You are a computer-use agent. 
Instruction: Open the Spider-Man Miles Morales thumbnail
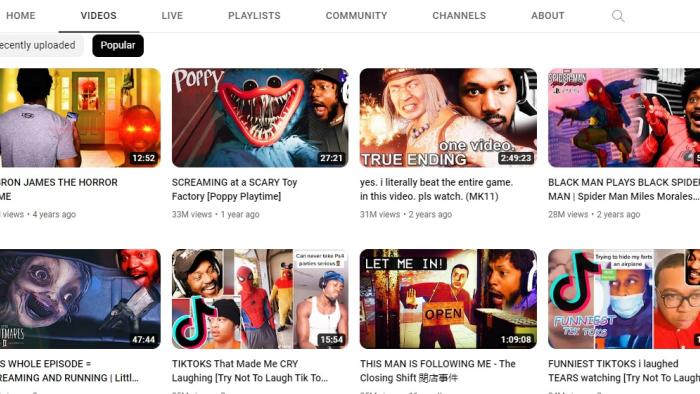(x=624, y=118)
